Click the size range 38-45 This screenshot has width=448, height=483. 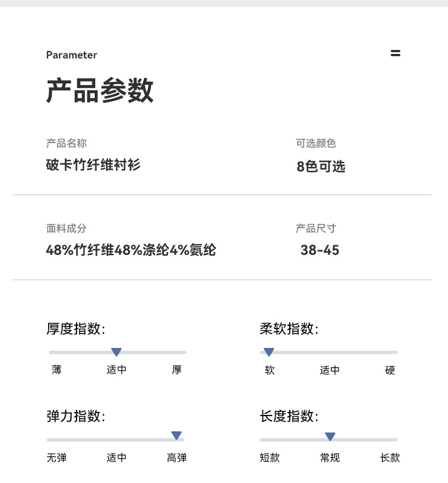click(320, 250)
